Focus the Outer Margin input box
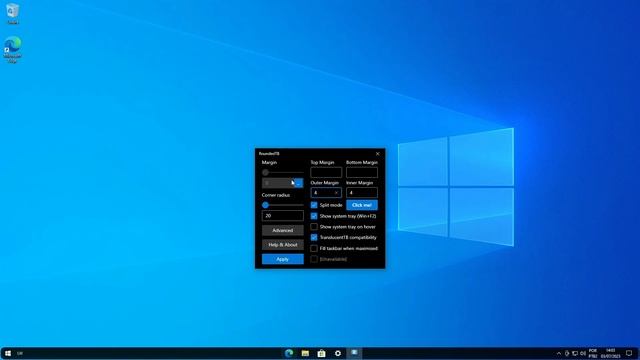Image resolution: width=640 pixels, height=360 pixels. pos(326,193)
